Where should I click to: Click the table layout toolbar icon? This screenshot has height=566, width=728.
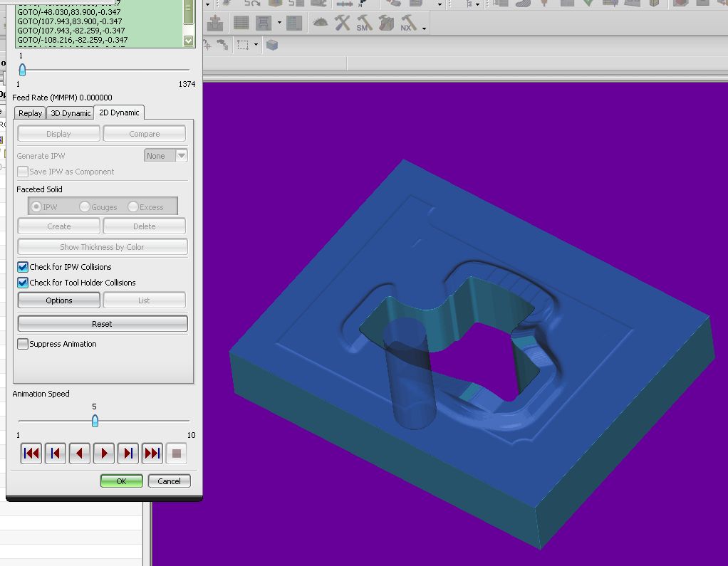264,23
